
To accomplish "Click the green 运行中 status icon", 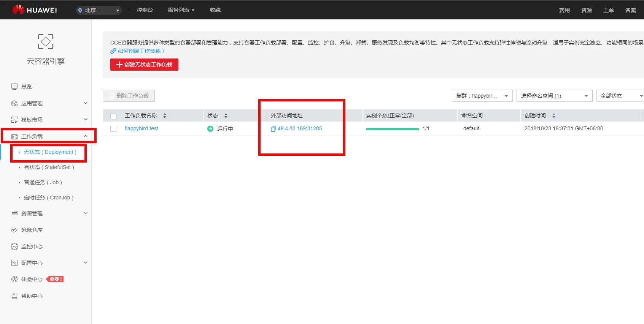I will (210, 129).
